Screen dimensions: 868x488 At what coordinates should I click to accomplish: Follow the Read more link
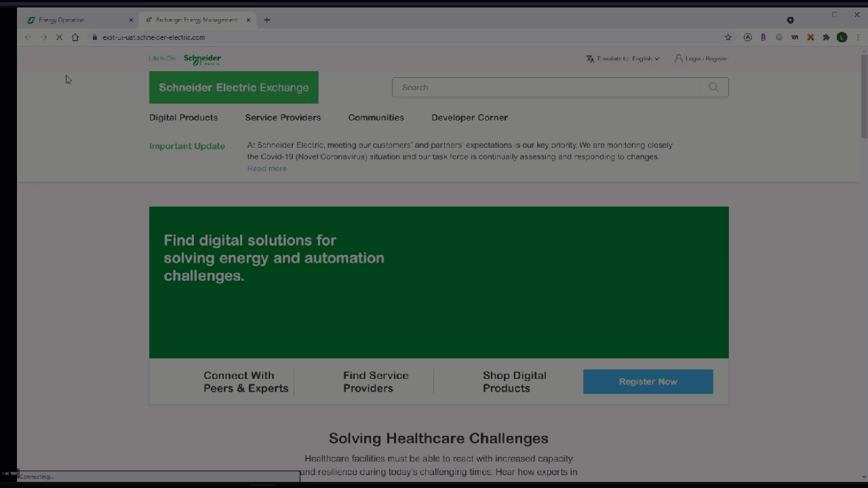267,169
